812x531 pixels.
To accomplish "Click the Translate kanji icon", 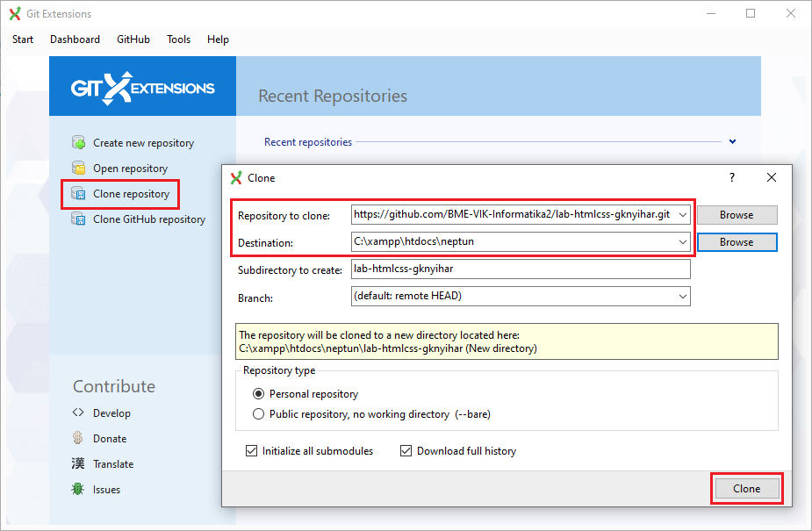I will coord(78,464).
